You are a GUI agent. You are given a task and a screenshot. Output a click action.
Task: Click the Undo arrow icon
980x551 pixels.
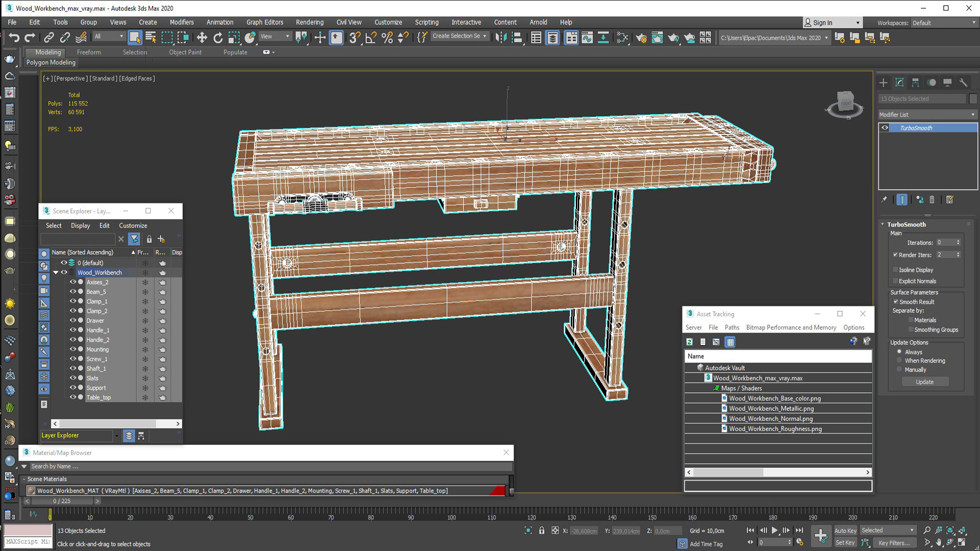coord(14,37)
